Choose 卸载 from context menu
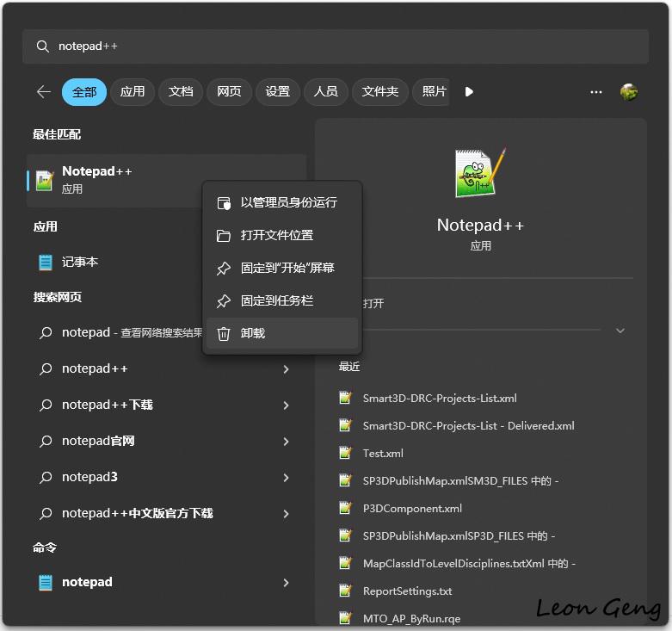Viewport: 672px width, 631px height. (x=282, y=333)
